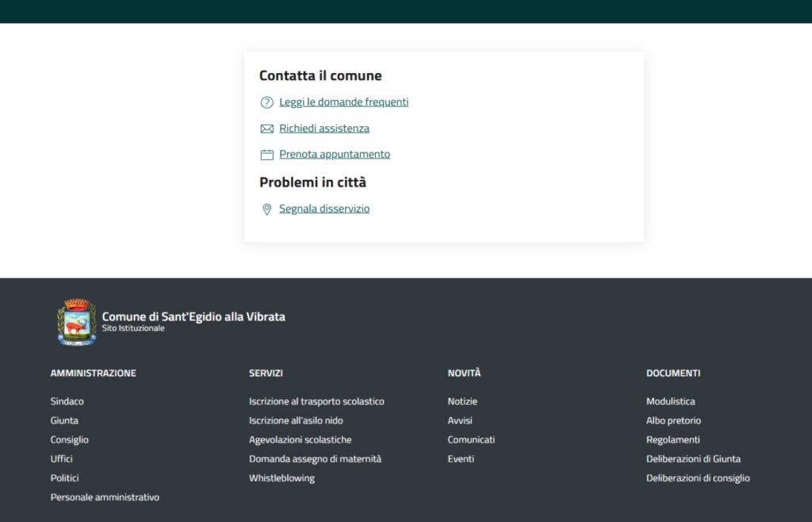Open Eventi in the footer
The image size is (812, 522).
coord(461,459)
